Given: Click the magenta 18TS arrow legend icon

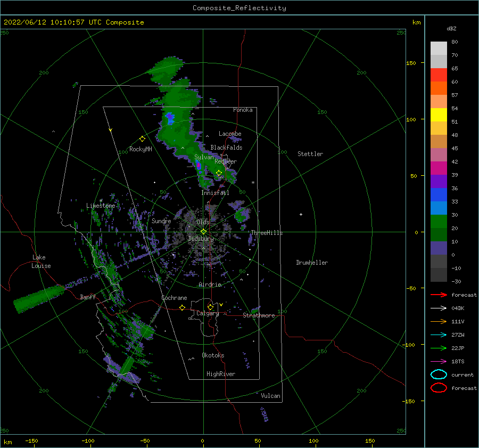Looking at the screenshot, I should 439,362.
